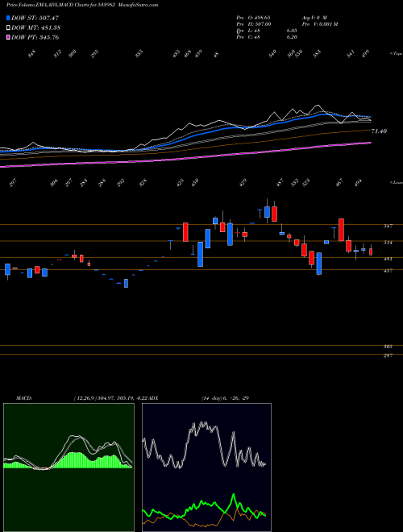Click the ADX indicator panel
This screenshot has height=532, width=403.
pos(206,468)
